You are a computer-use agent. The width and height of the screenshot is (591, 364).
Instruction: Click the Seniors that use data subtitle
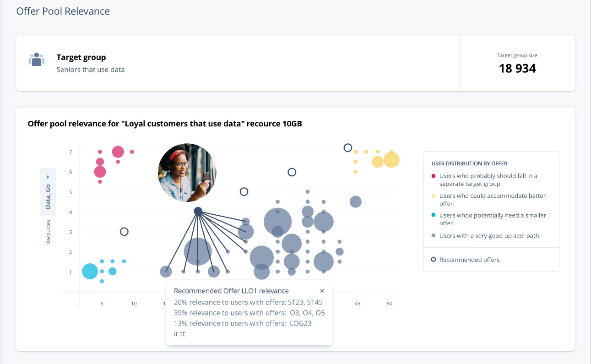point(91,70)
